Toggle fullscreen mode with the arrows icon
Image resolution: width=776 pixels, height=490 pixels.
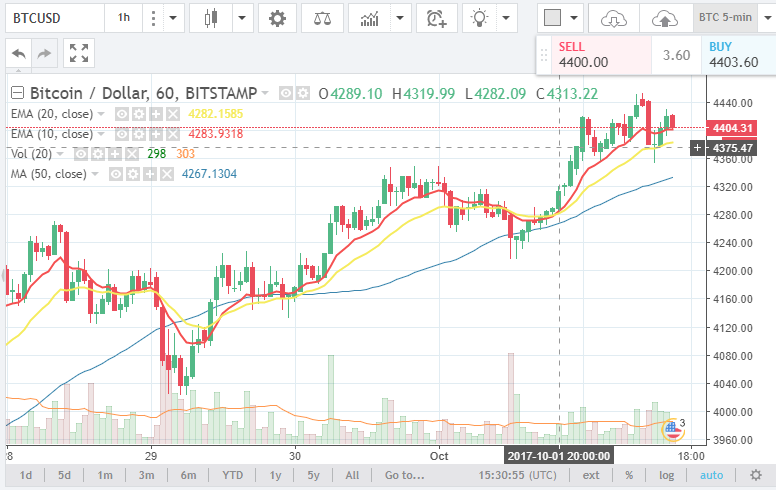tap(79, 53)
